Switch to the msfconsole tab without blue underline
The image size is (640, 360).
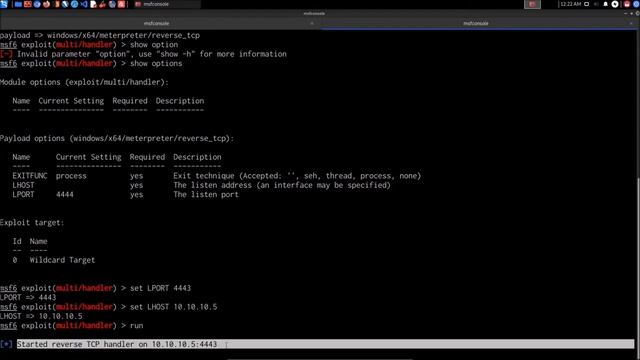156,24
